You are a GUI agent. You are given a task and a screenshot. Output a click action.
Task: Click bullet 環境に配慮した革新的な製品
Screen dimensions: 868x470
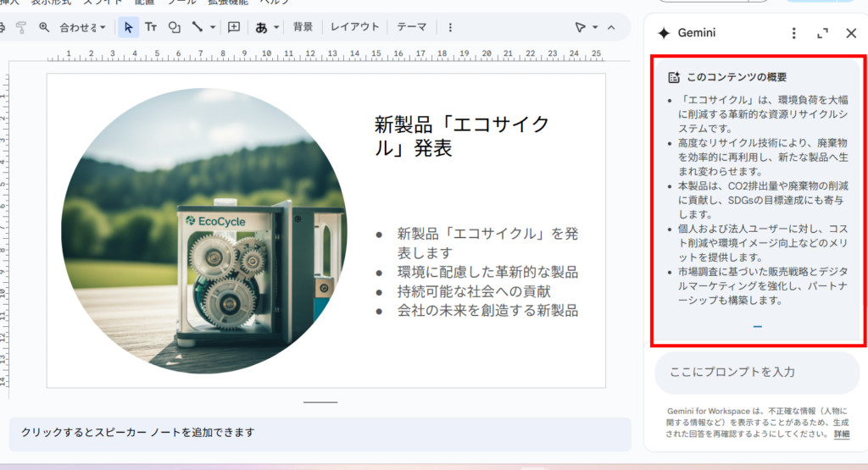pos(487,272)
